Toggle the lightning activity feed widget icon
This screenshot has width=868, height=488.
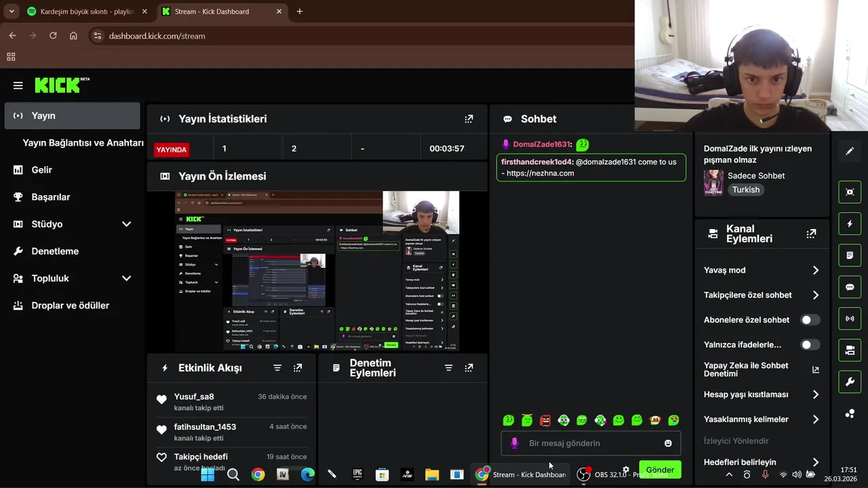click(x=850, y=224)
